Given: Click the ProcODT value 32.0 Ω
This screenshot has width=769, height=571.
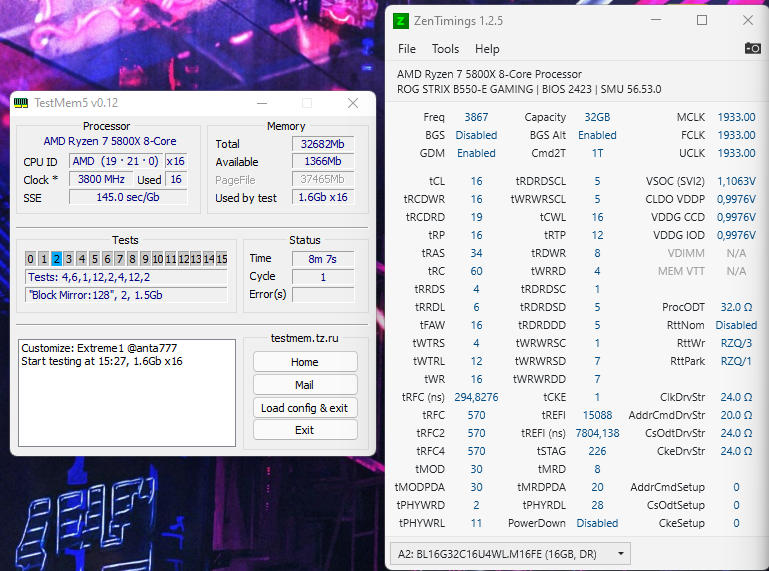Looking at the screenshot, I should (736, 307).
